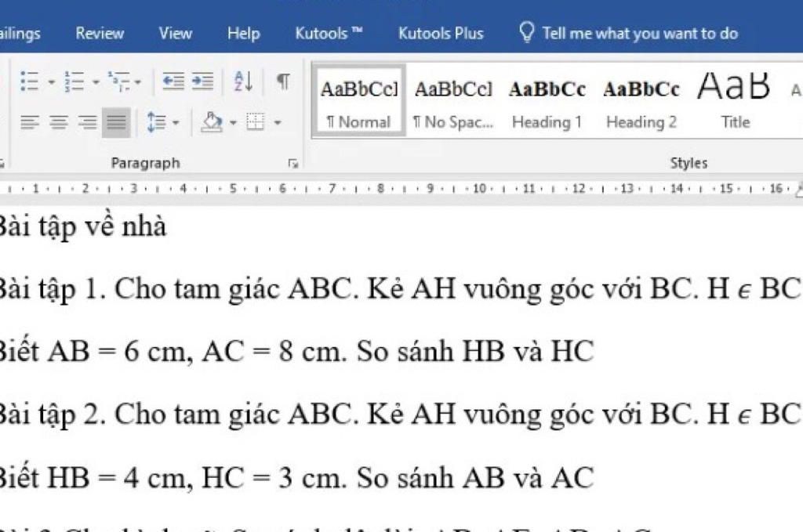Screen dimensions: 803x532
Task: Center the paragraph text
Action: click(59, 122)
